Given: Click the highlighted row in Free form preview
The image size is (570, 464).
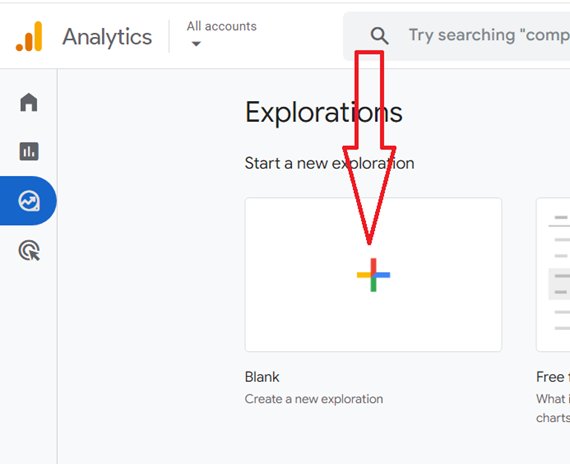Looking at the screenshot, I should pos(559,284).
